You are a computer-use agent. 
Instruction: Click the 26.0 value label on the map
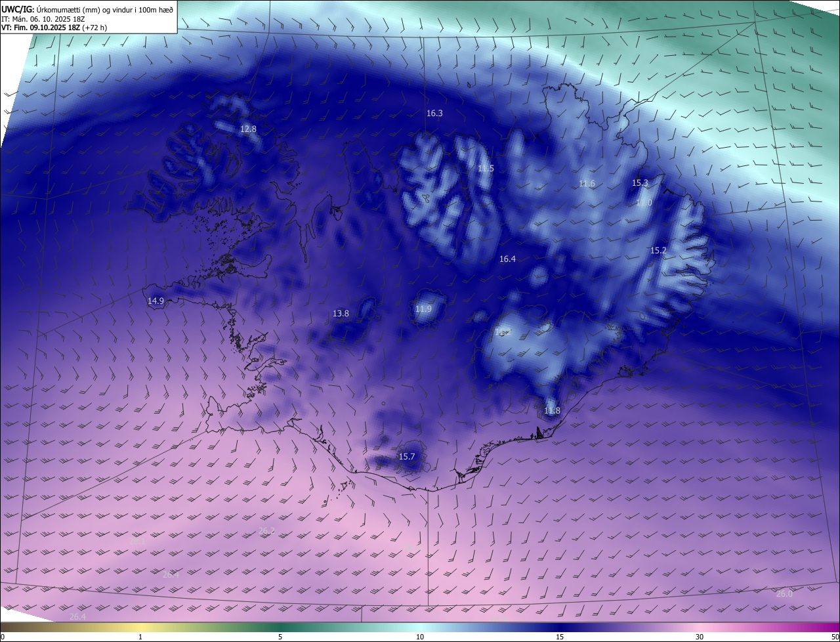click(x=784, y=593)
